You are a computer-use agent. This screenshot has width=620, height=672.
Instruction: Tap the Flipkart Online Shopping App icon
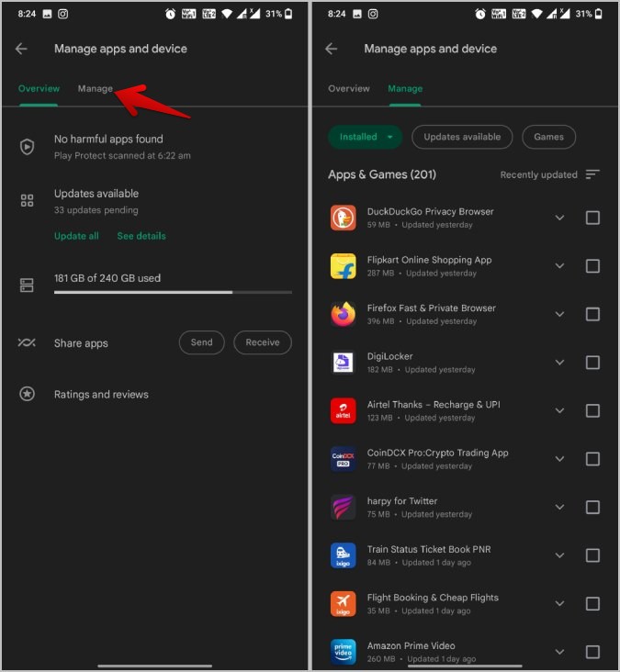click(x=343, y=266)
